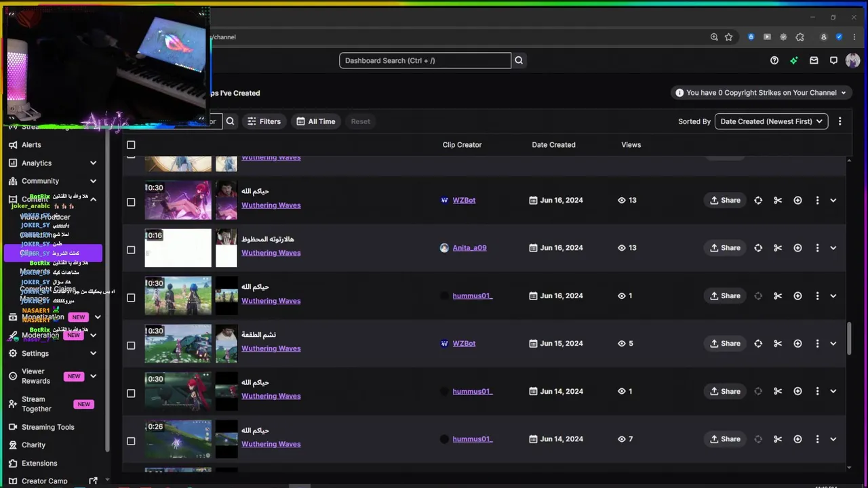
Task: Select checkbox for the 0:26 clip row
Action: (131, 441)
